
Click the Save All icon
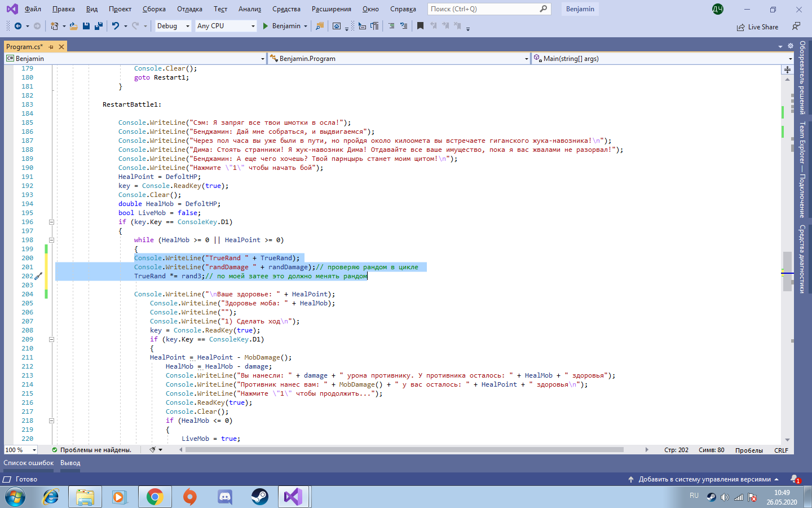[98, 26]
